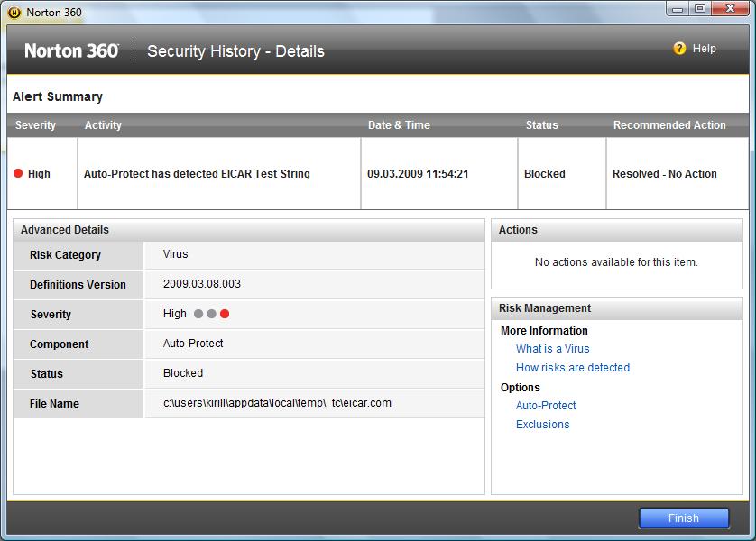This screenshot has height=541, width=756.
Task: Close the Norton 360 window
Action: click(731, 9)
